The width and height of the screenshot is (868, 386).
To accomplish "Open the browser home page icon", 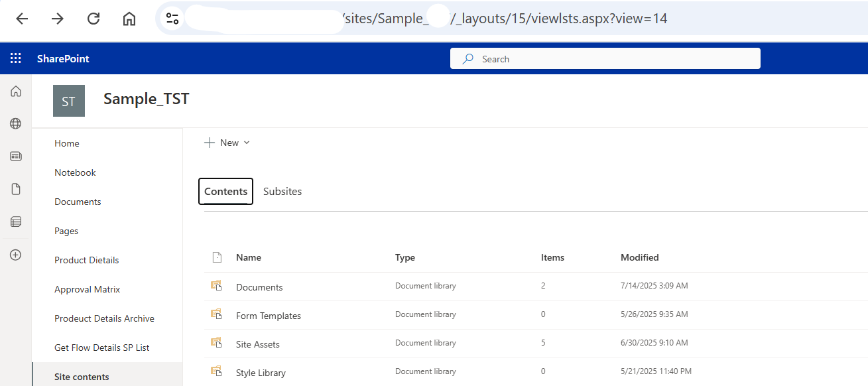I will tap(129, 19).
